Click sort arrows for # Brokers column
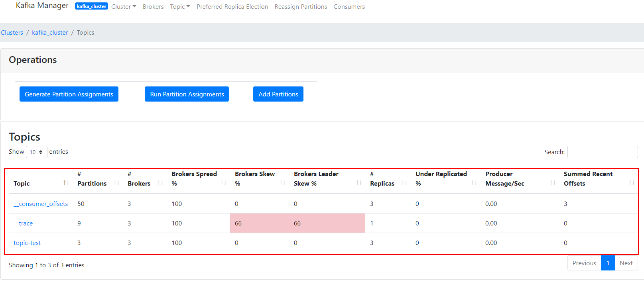The width and height of the screenshot is (644, 284). coord(160,183)
